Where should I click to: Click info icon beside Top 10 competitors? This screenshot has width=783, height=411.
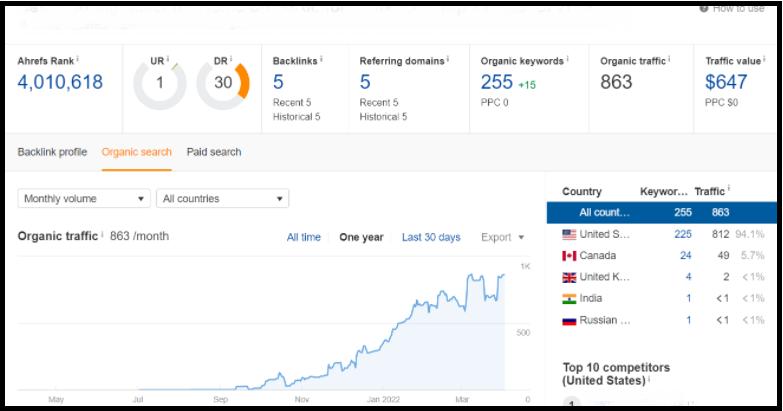pos(649,379)
